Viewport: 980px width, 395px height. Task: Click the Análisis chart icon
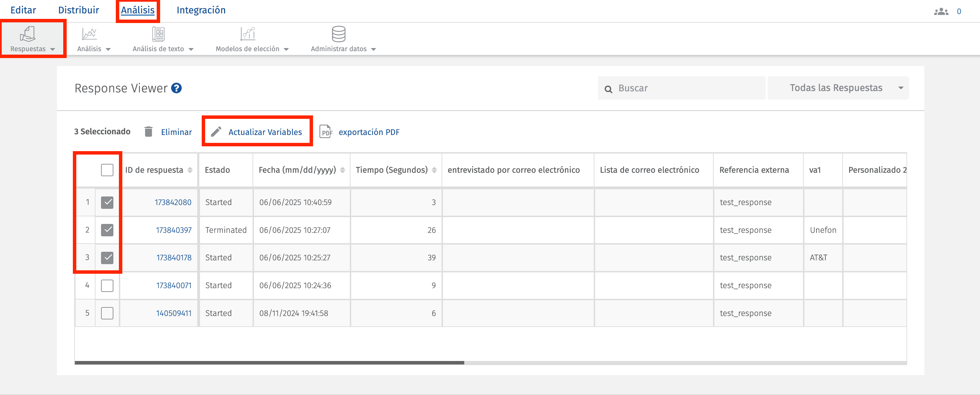pyautogui.click(x=89, y=34)
